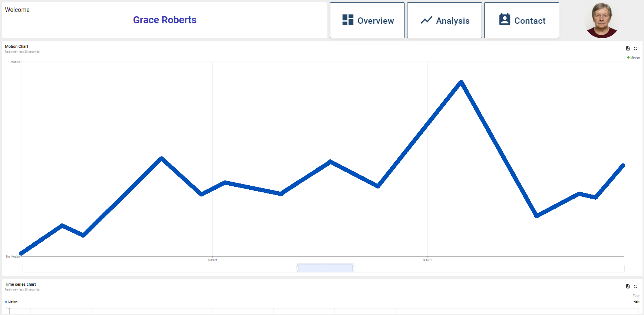The height and width of the screenshot is (315, 644).
Task: Toggle Motion series in Motion Chart legend
Action: [x=633, y=57]
